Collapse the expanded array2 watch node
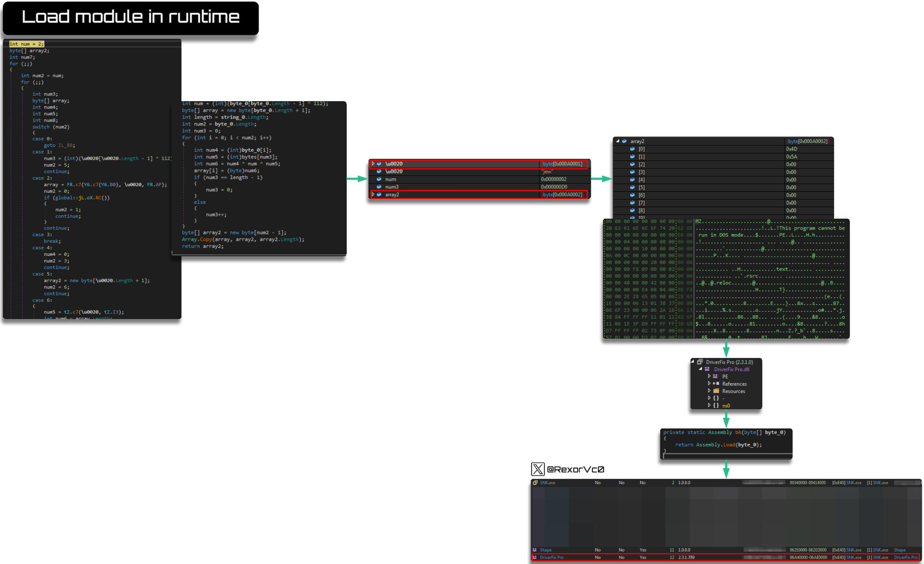The image size is (924, 564). 617,141
